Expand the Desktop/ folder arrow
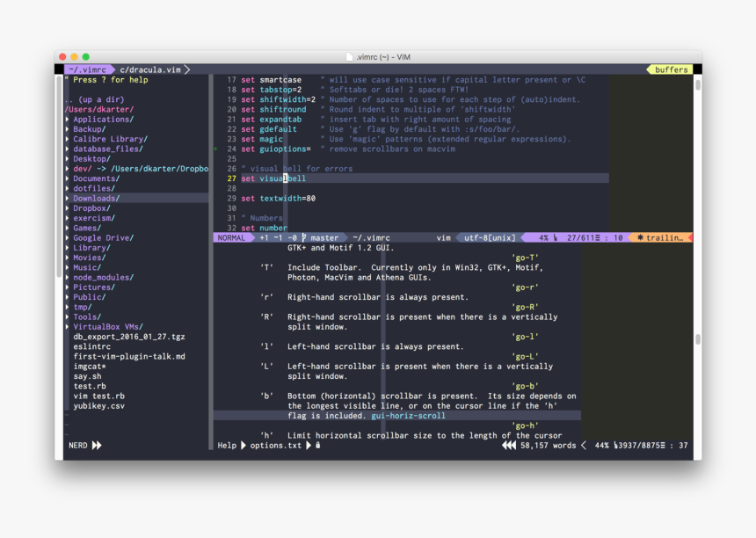 (68, 158)
